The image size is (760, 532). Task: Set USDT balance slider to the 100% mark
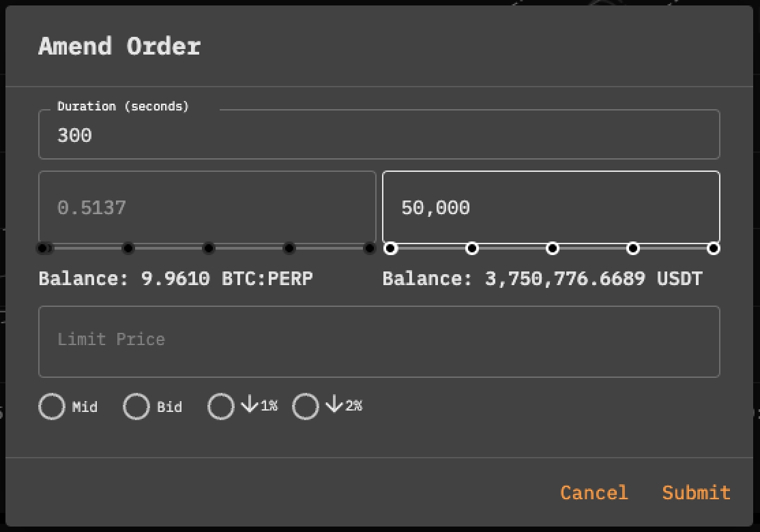point(714,248)
